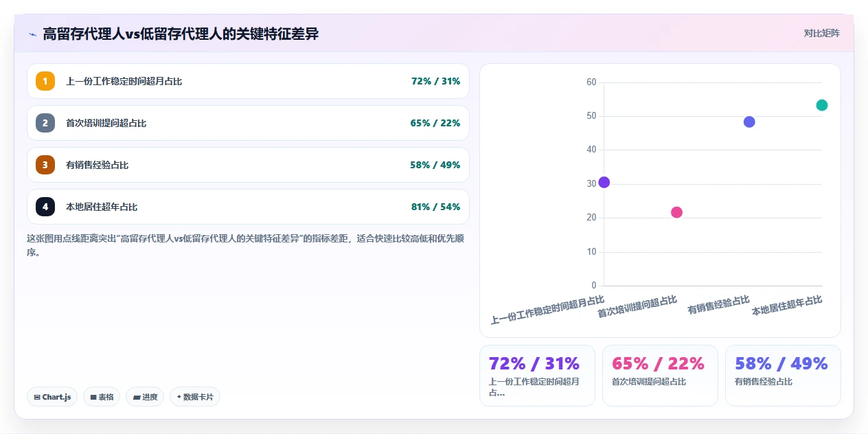Screen dimensions: 868x434
Task: Click the brown rank 3 badge
Action: tap(45, 165)
